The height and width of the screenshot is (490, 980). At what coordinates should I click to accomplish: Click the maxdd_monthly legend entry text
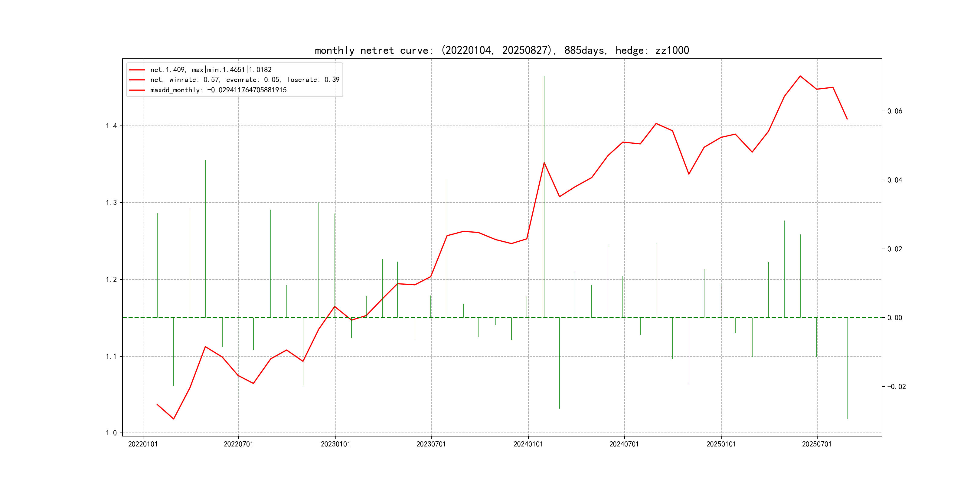(218, 90)
